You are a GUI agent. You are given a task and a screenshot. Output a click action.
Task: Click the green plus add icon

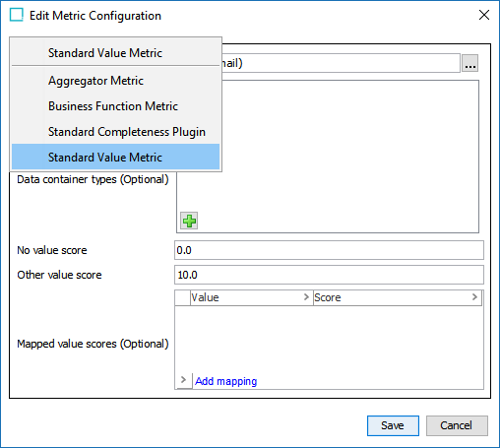(189, 221)
